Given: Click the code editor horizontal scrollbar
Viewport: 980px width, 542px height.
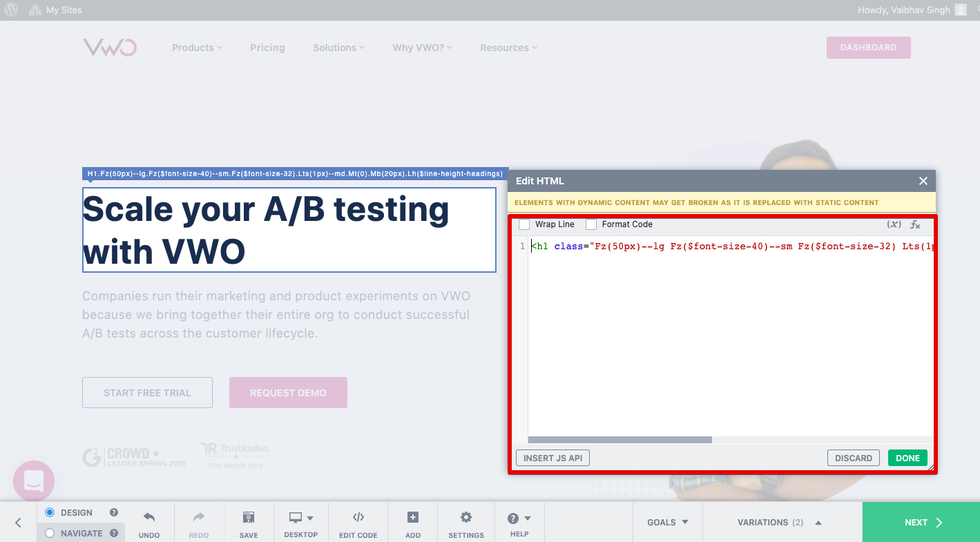Looking at the screenshot, I should [x=619, y=440].
